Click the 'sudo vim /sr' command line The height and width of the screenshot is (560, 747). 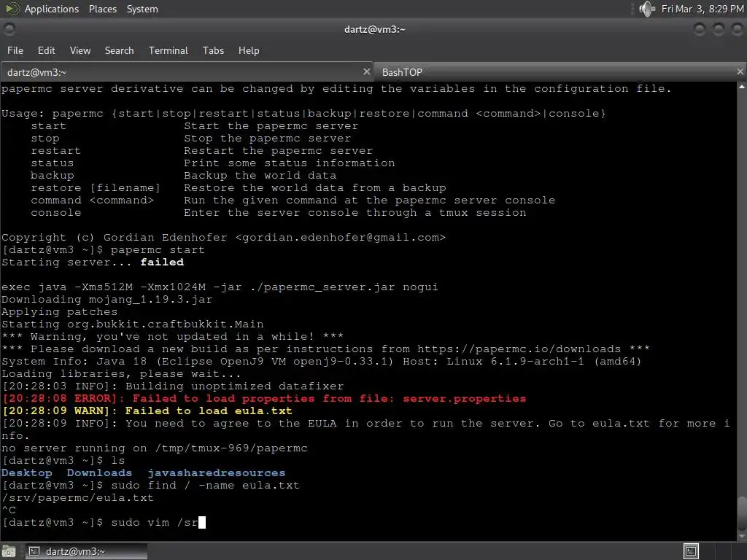155,523
